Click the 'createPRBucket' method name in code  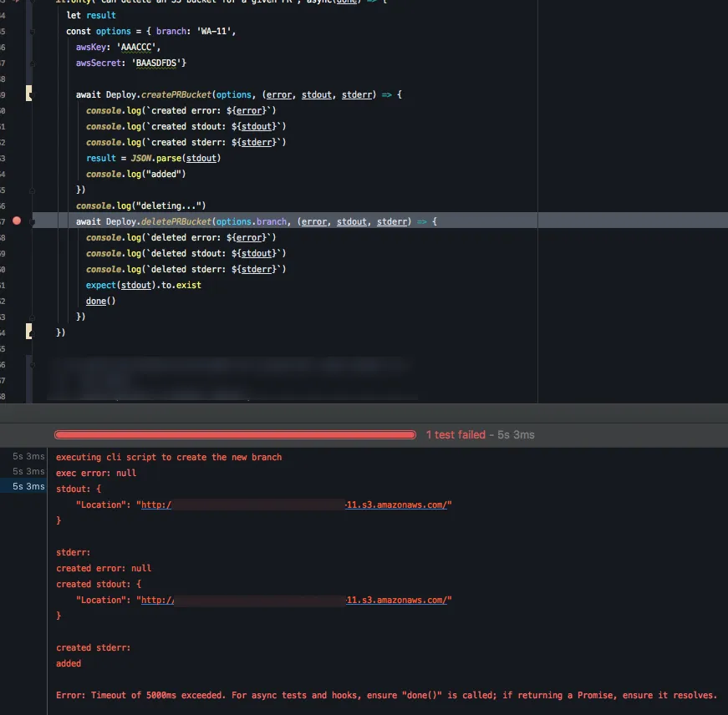(176, 94)
